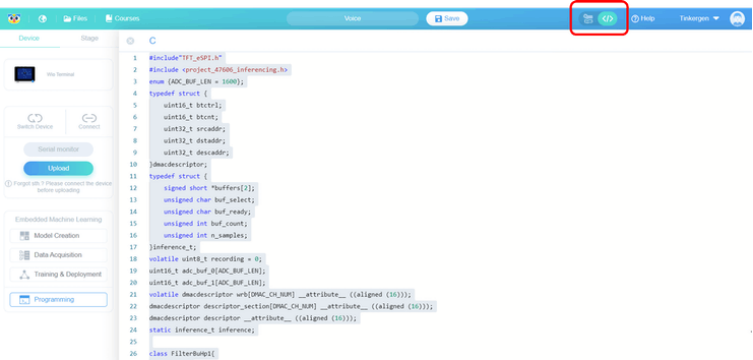753x360 pixels.
Task: Open Help from the top bar
Action: [x=643, y=19]
